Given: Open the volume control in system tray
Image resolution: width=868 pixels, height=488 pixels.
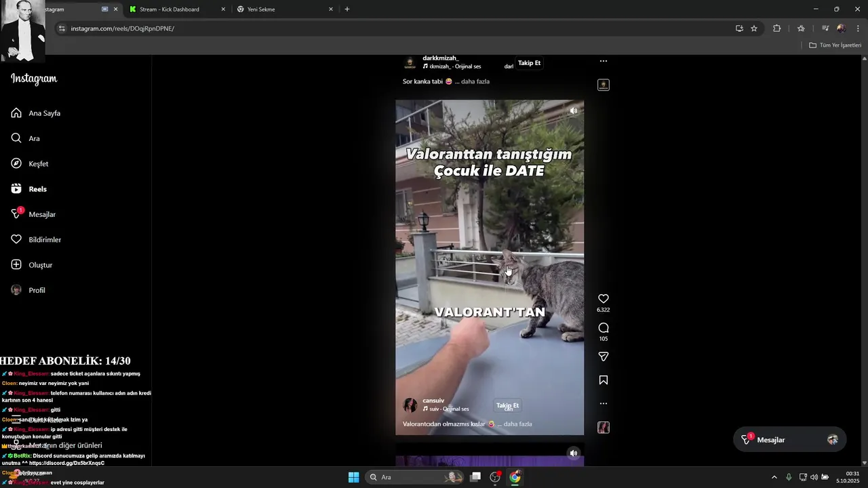Looking at the screenshot, I should click(814, 477).
